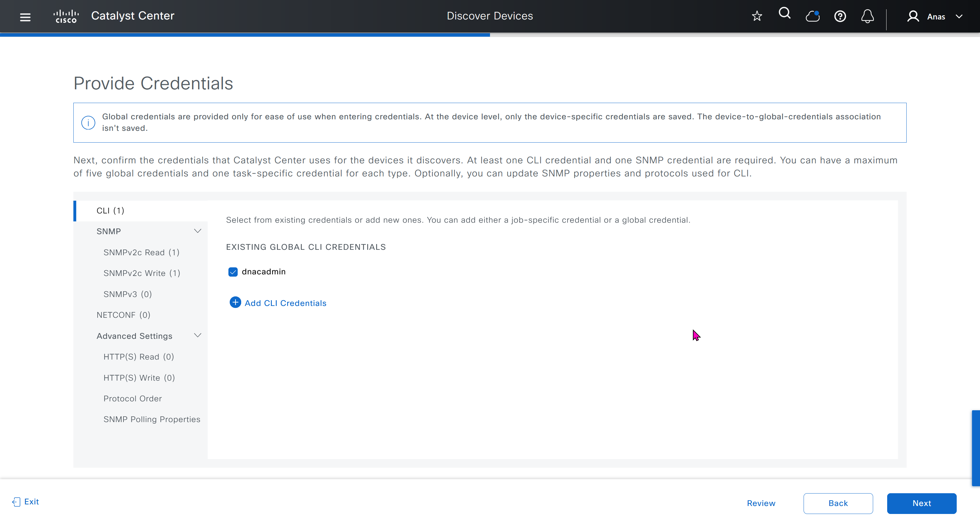Screen dimensions: 980x528
Task: Open the Protocol Order settings
Action: pos(132,398)
